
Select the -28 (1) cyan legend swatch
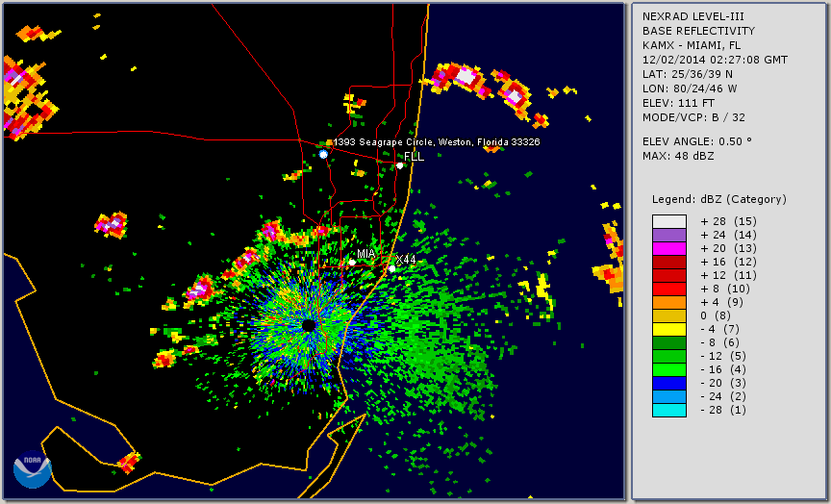669,410
